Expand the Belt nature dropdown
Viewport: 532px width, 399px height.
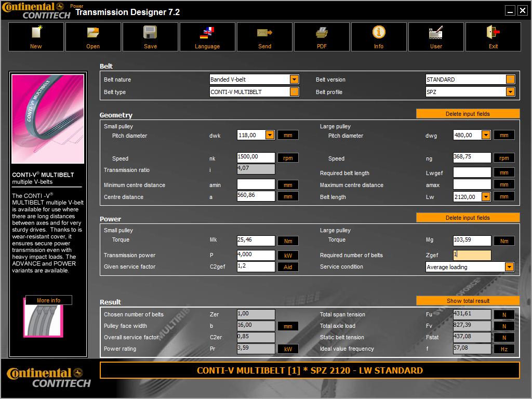click(x=294, y=79)
